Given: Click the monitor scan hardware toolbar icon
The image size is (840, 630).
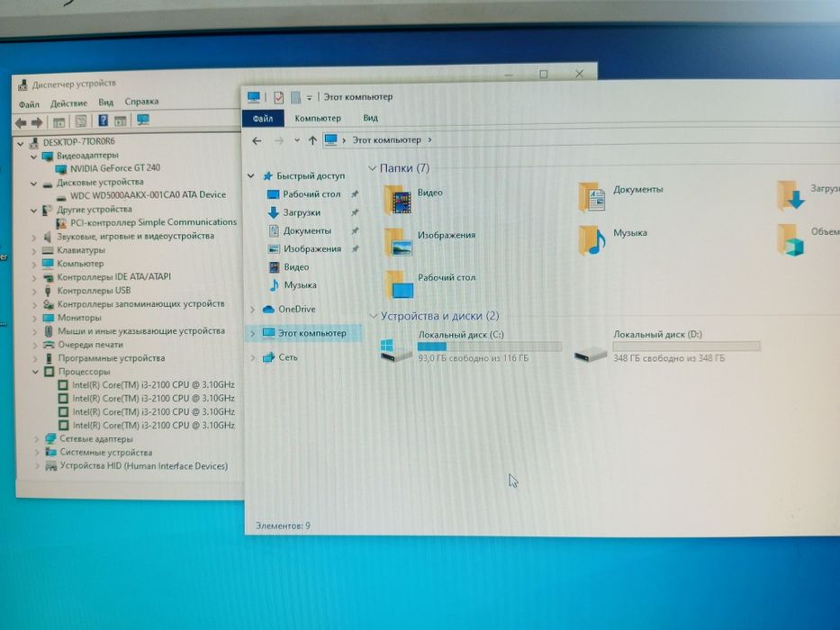Looking at the screenshot, I should click(x=143, y=120).
